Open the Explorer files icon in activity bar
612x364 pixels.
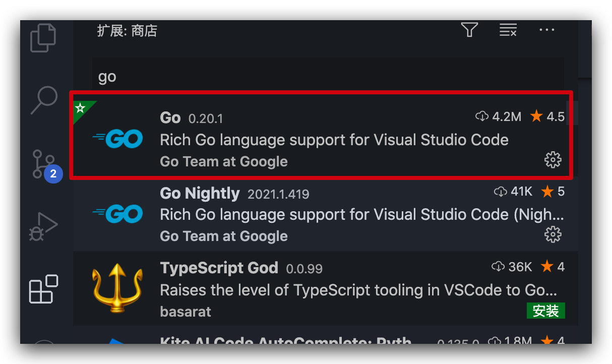click(43, 37)
